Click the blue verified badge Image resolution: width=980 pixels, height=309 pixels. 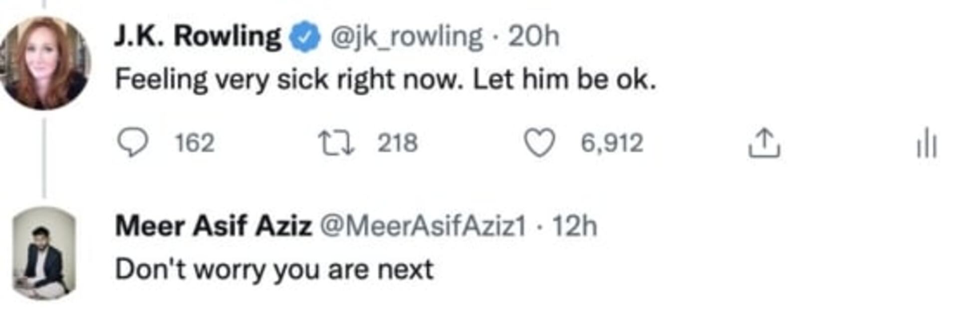coord(305,37)
